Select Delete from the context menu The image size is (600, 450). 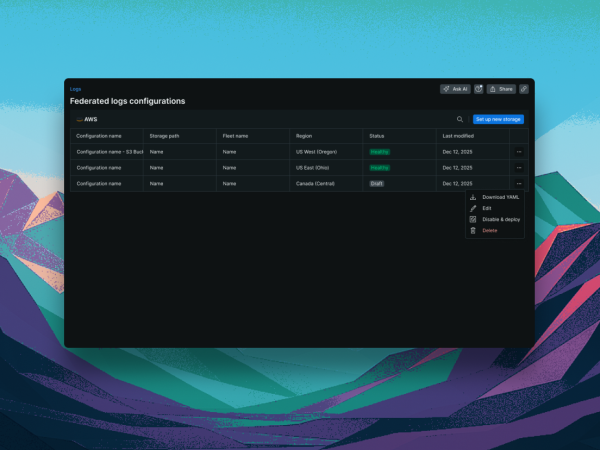[495, 231]
